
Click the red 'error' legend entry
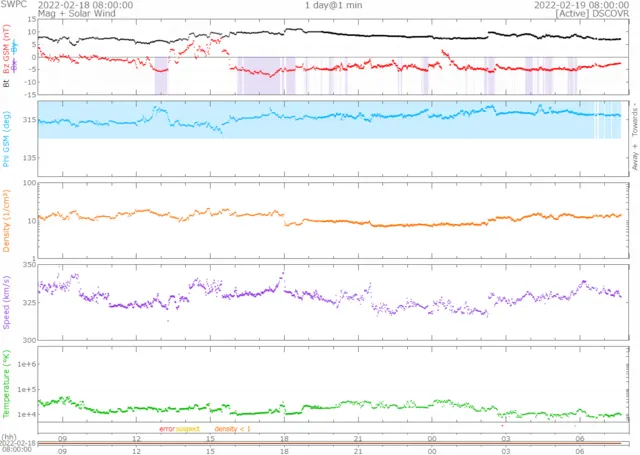click(166, 429)
